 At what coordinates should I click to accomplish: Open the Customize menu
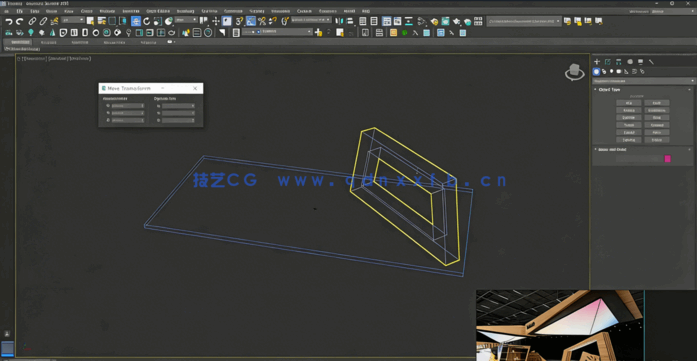tap(233, 11)
